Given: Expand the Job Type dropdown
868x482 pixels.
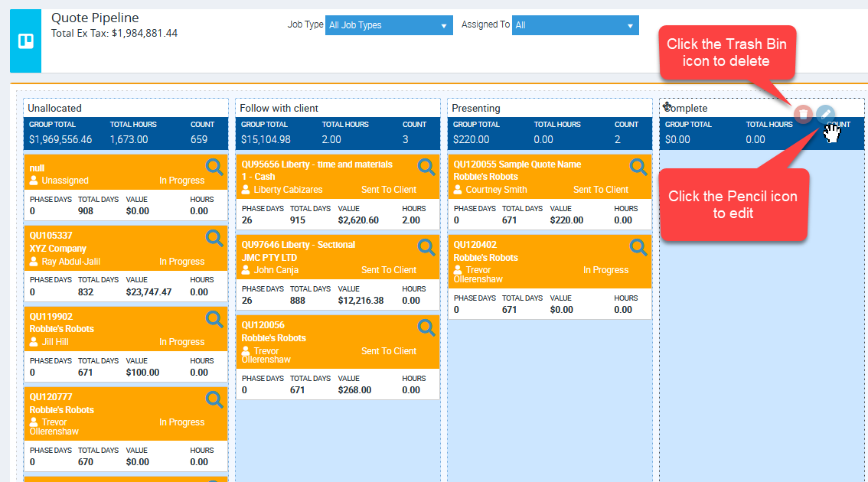Looking at the screenshot, I should pyautogui.click(x=388, y=25).
